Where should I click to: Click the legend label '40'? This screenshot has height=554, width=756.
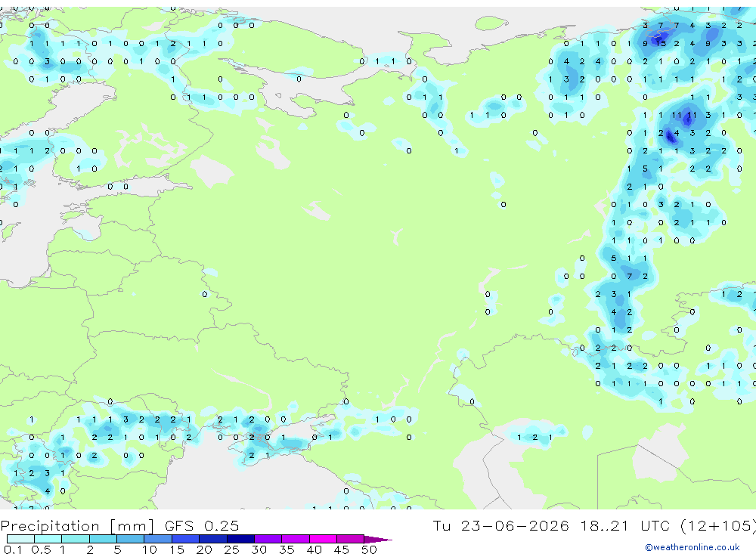(x=314, y=549)
